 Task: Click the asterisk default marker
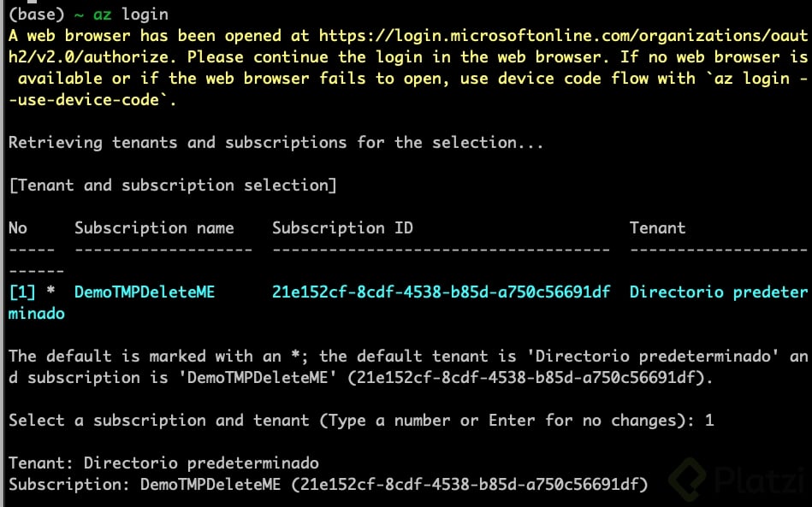tap(50, 290)
